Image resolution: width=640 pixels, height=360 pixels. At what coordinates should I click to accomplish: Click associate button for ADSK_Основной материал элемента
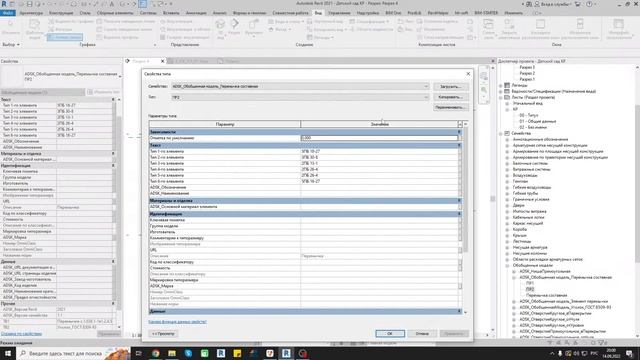tap(460, 207)
